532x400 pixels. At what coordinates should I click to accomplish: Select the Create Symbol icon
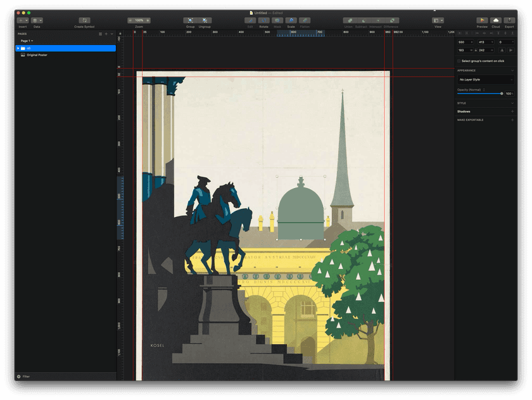[84, 20]
